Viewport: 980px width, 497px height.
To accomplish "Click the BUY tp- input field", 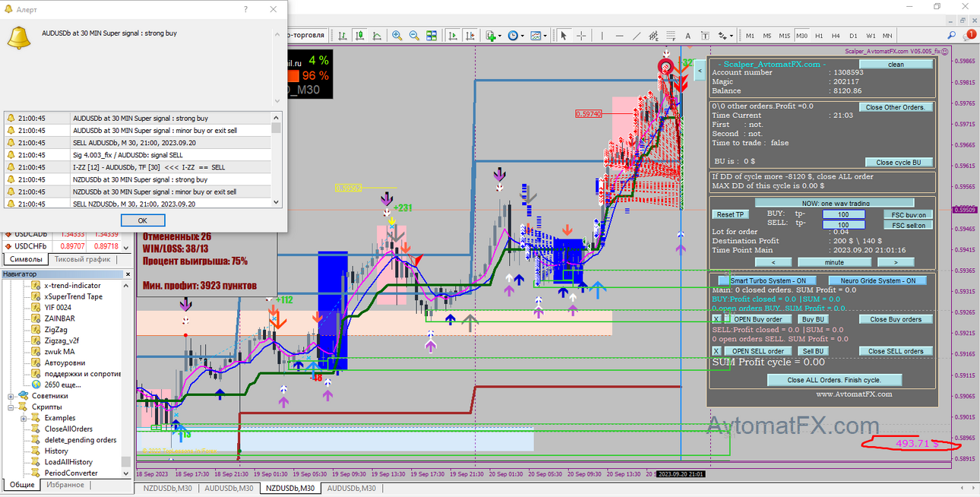I will pos(844,214).
